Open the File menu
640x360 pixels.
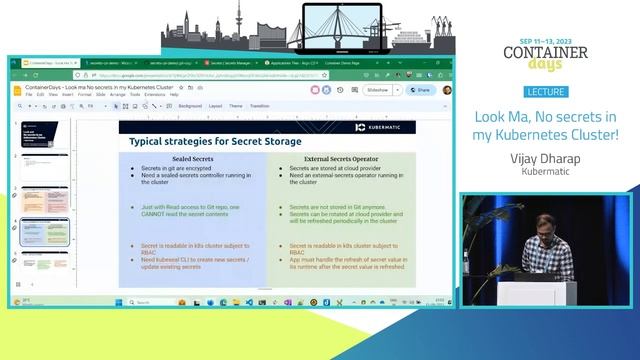(29, 95)
